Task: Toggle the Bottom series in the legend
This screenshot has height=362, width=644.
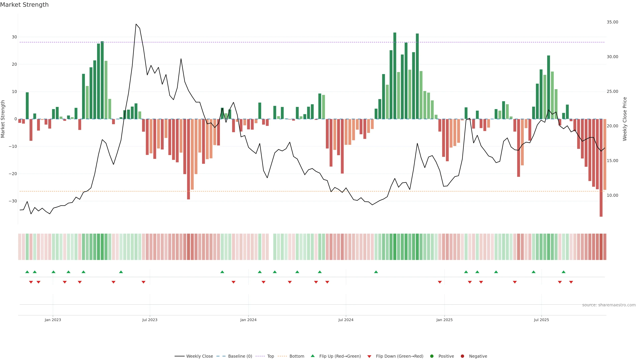Action: [297, 356]
